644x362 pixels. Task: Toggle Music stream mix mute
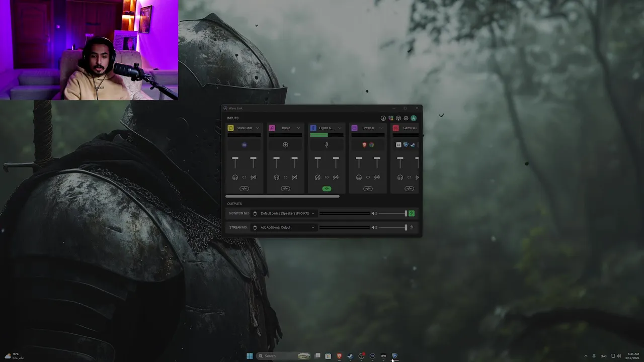(x=294, y=177)
